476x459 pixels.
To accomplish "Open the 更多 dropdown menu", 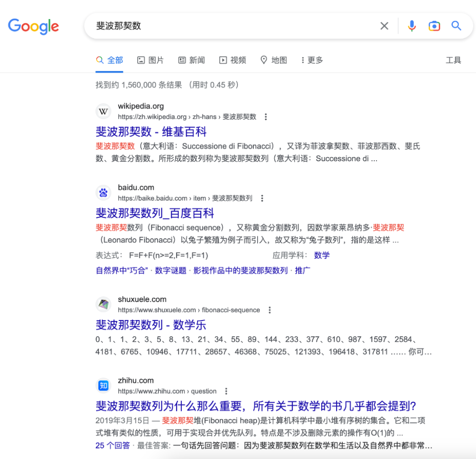I will point(311,60).
